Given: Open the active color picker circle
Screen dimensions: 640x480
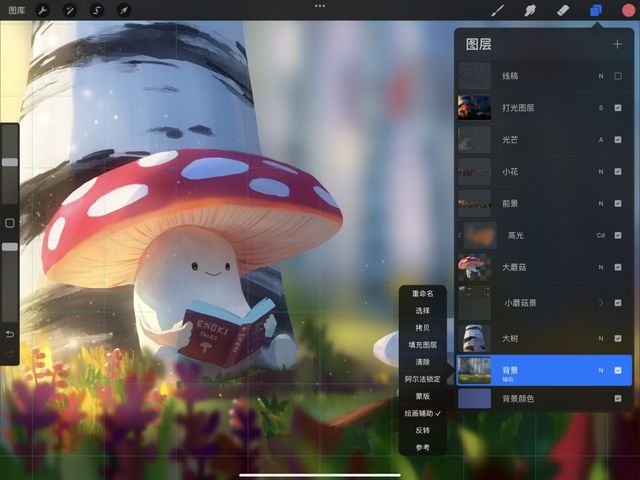Looking at the screenshot, I should [629, 10].
